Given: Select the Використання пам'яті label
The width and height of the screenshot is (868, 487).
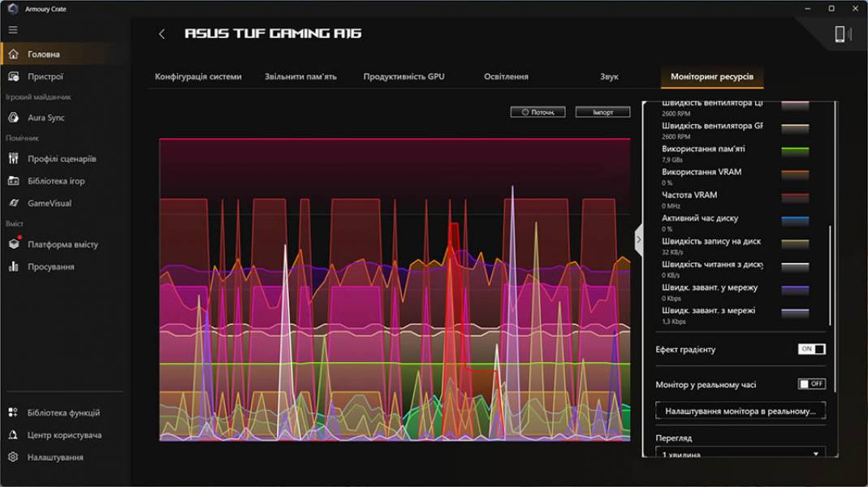Looking at the screenshot, I should (703, 149).
